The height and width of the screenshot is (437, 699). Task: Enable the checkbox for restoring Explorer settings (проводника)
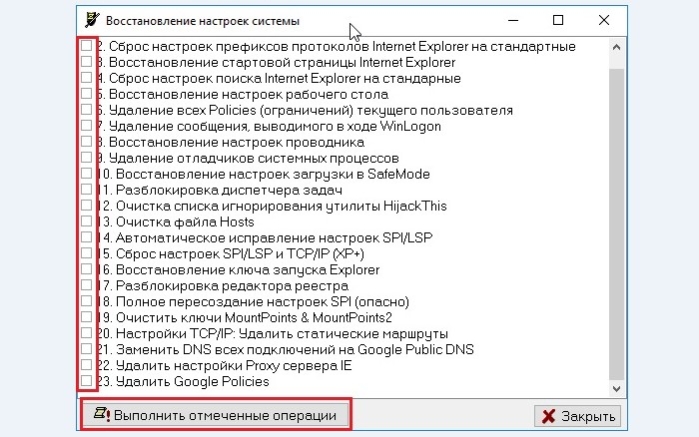86,141
